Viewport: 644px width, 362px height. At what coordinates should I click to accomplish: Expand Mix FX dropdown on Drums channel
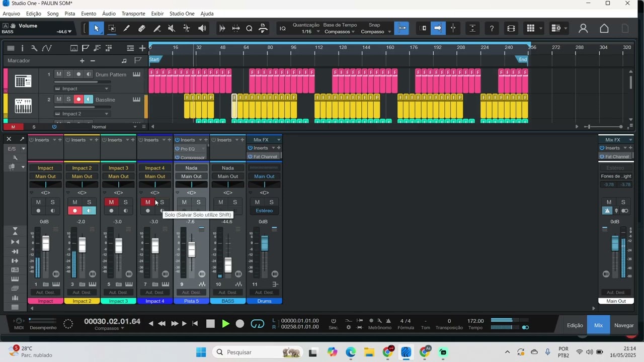click(279, 140)
